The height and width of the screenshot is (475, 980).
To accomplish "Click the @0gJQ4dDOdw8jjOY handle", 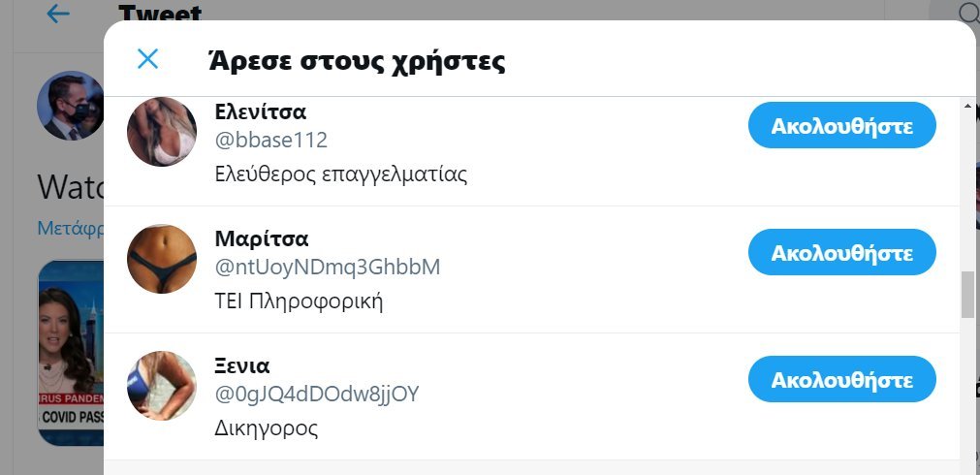I will pos(316,394).
